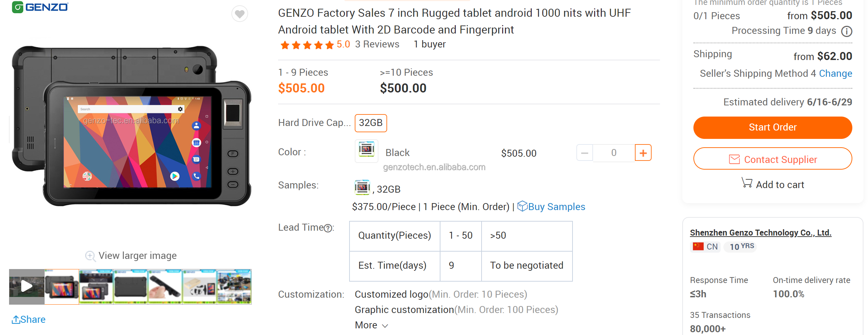Click the quantity input field showing 0
The height and width of the screenshot is (335, 868).
click(x=614, y=153)
